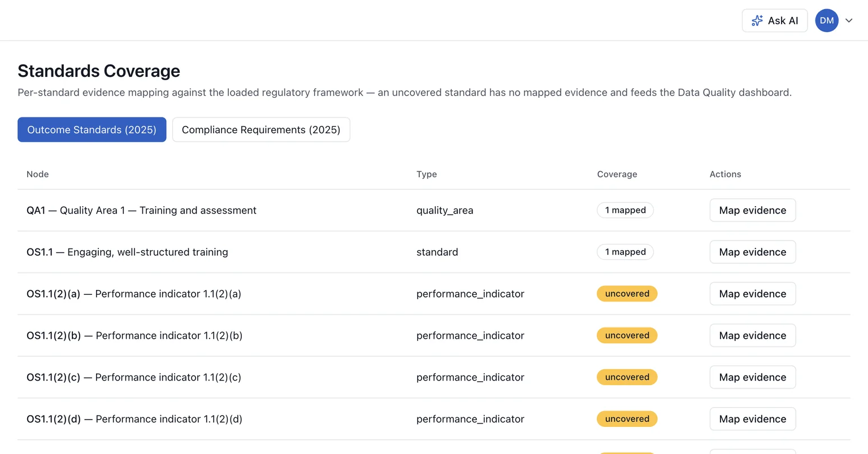Image resolution: width=868 pixels, height=454 pixels.
Task: Expand the account menu chevron
Action: click(849, 21)
